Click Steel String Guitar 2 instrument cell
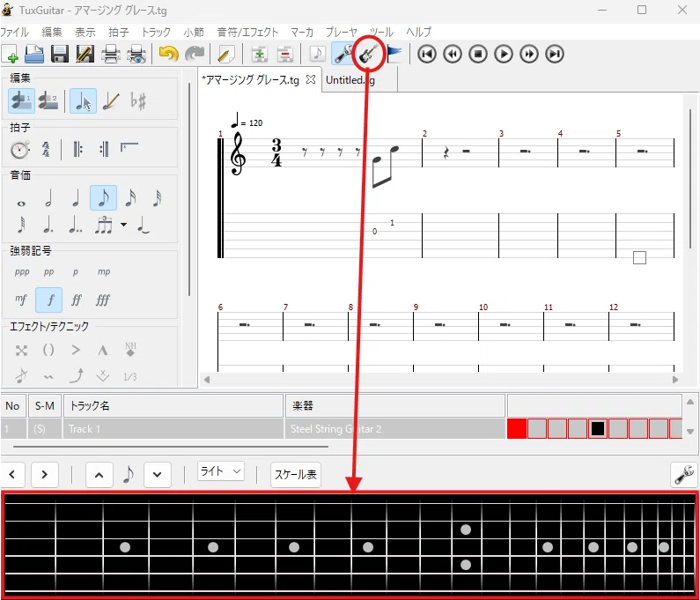The image size is (700, 600). click(x=395, y=429)
